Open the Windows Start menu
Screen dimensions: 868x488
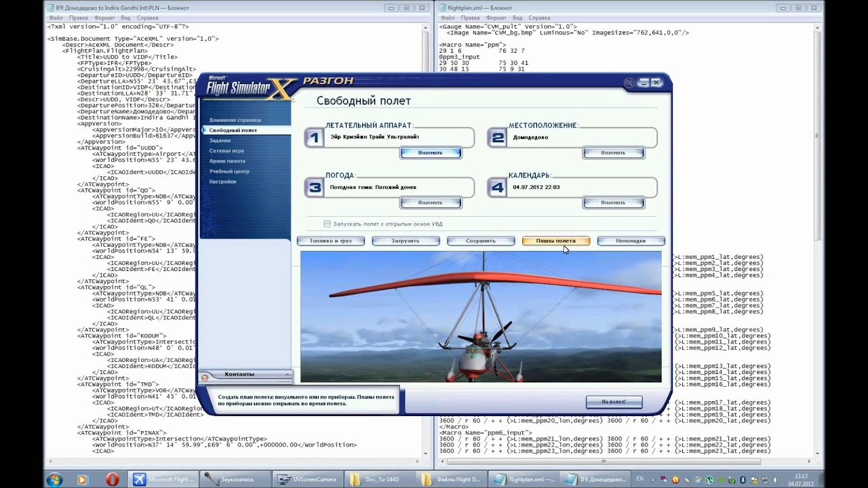(x=54, y=479)
